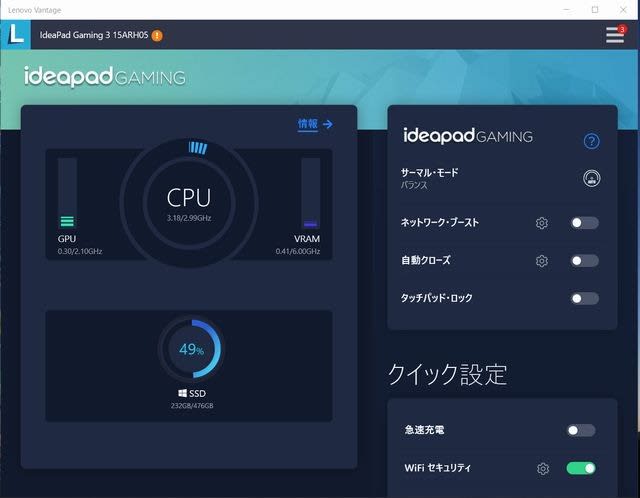
Task: Click the arrow next to 情報
Action: tap(328, 124)
